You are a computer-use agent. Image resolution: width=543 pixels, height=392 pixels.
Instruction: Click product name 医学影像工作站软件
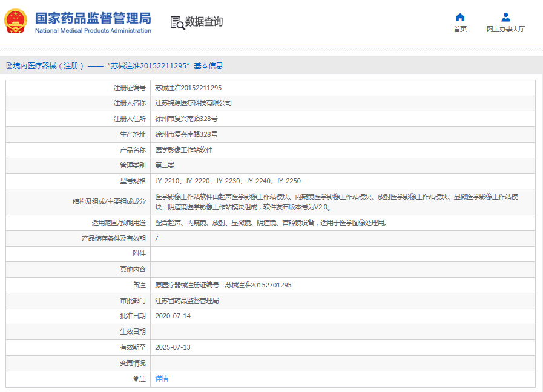pyautogui.click(x=184, y=150)
